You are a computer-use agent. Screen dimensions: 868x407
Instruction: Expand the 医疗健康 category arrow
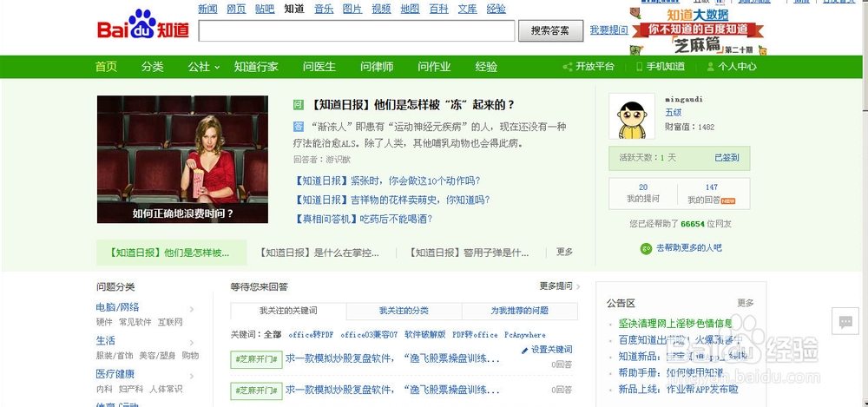192,376
